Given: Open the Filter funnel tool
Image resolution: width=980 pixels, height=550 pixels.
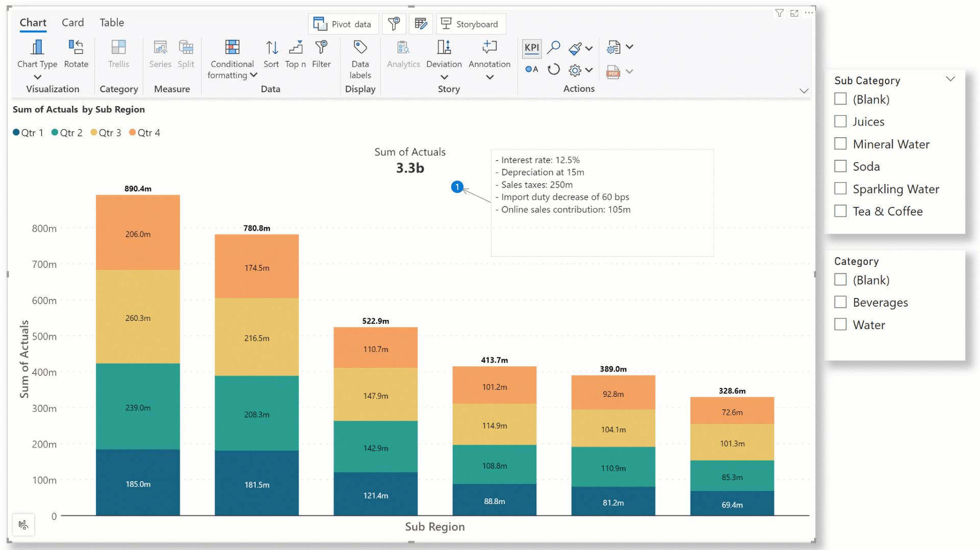Looking at the screenshot, I should point(321,48).
